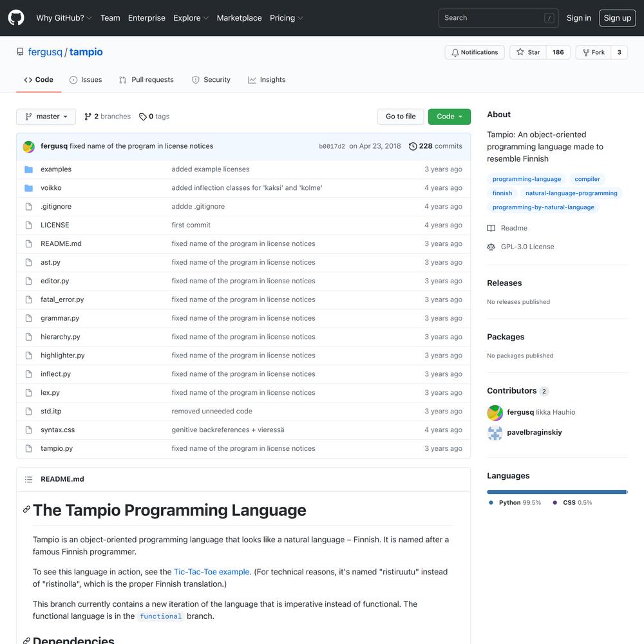
Task: View the 2 branches link
Action: pos(107,117)
